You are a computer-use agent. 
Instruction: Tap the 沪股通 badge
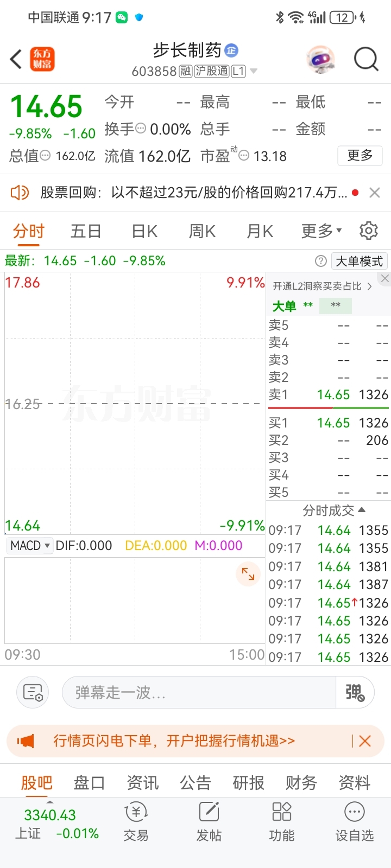tap(212, 71)
